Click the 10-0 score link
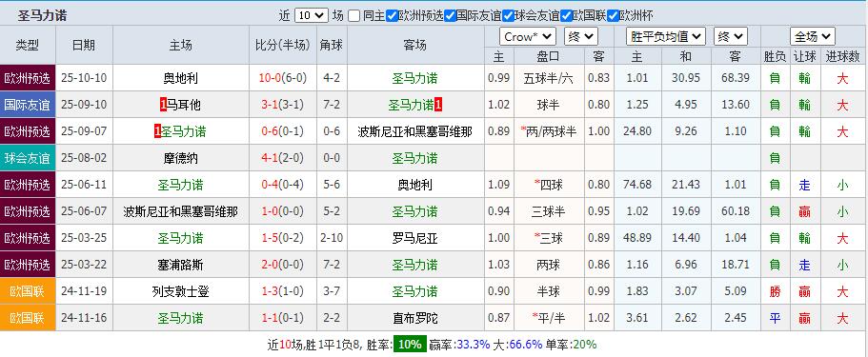Viewport: 868px width, 357px height. (x=270, y=79)
